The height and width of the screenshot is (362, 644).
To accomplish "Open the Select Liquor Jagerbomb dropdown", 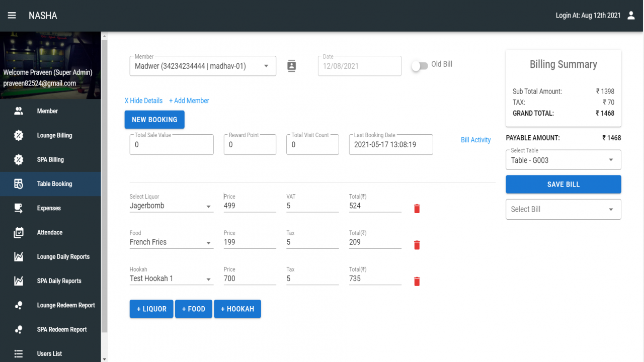I will 172,206.
